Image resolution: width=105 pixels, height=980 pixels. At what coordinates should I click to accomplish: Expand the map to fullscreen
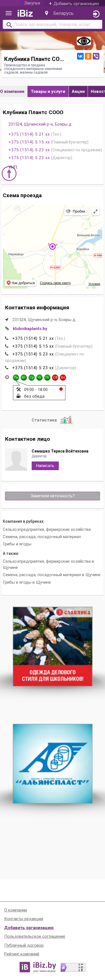tap(95, 211)
